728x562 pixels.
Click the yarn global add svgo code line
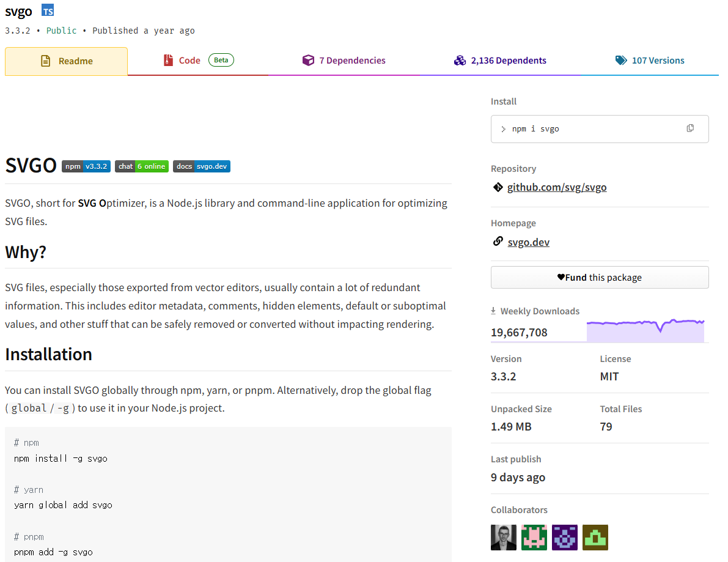tap(63, 505)
